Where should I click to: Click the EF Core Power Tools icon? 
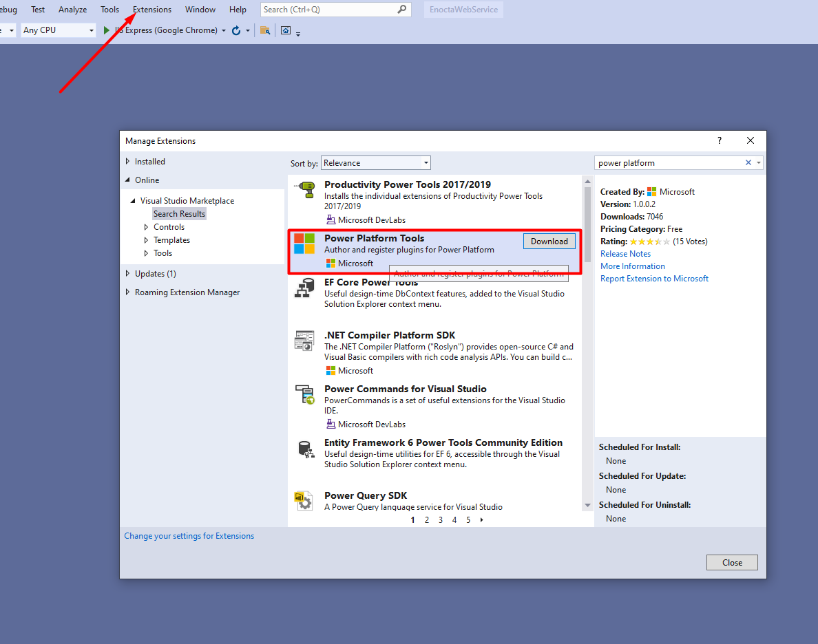[304, 288]
